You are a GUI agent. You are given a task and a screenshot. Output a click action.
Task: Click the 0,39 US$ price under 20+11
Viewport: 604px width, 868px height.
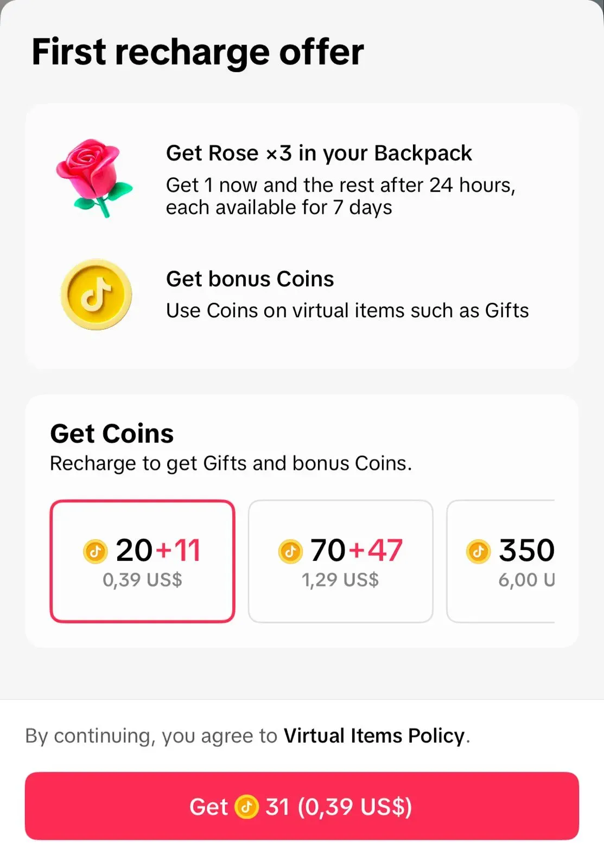pyautogui.click(x=142, y=580)
